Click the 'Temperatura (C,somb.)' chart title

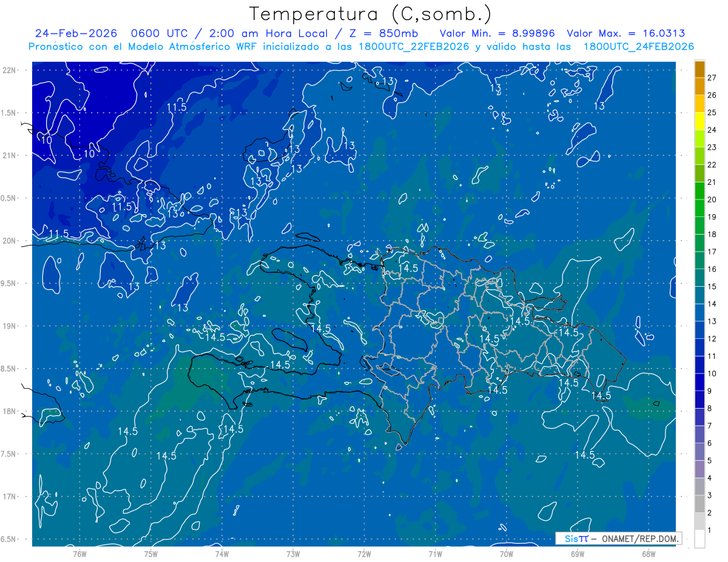pos(371,14)
